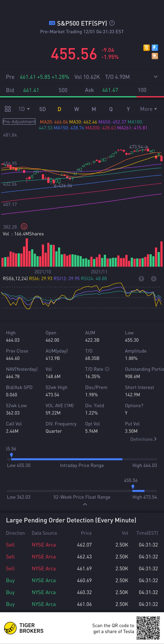
Task: Select the Sell order at 462.43
Action: tap(82, 557)
